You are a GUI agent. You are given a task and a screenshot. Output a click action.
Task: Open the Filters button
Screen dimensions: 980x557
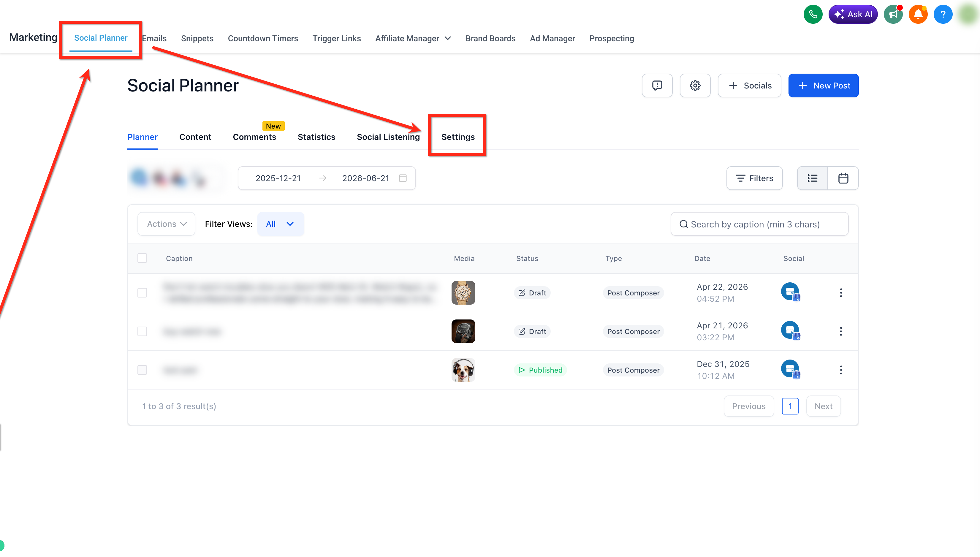(x=754, y=178)
